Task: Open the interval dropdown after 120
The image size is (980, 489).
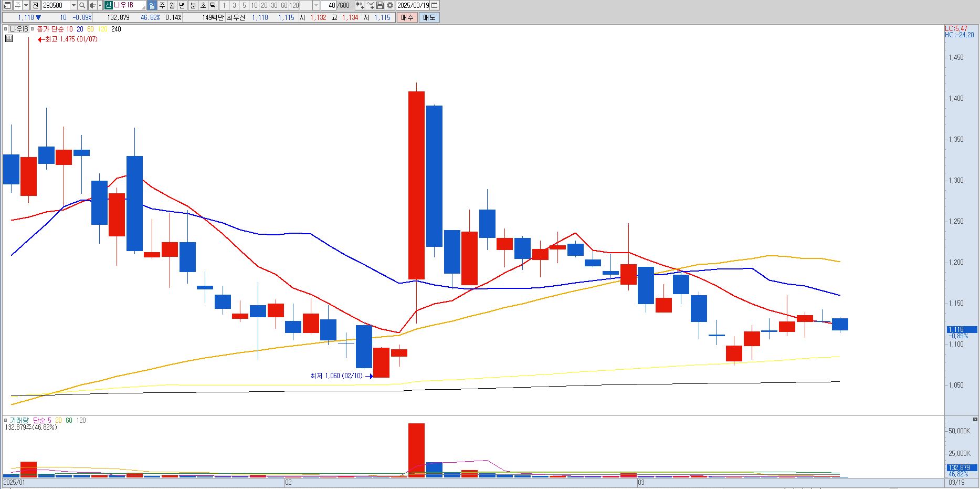Action: pyautogui.click(x=316, y=5)
